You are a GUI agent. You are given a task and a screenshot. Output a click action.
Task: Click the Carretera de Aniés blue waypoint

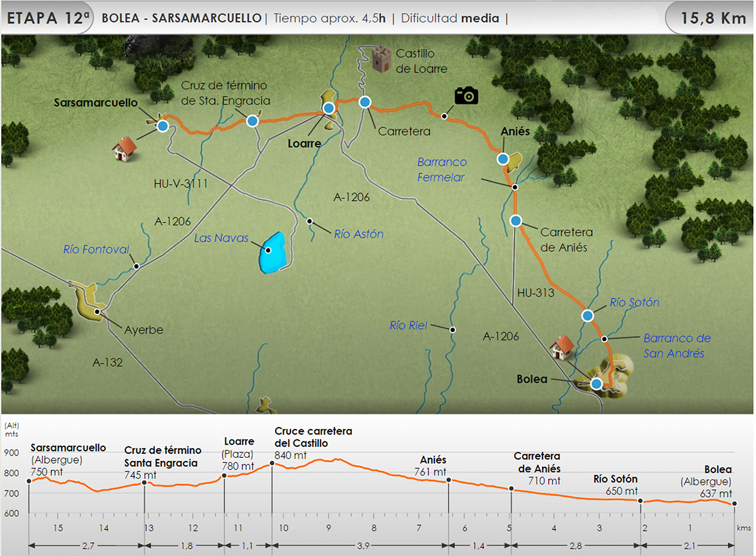516,221
